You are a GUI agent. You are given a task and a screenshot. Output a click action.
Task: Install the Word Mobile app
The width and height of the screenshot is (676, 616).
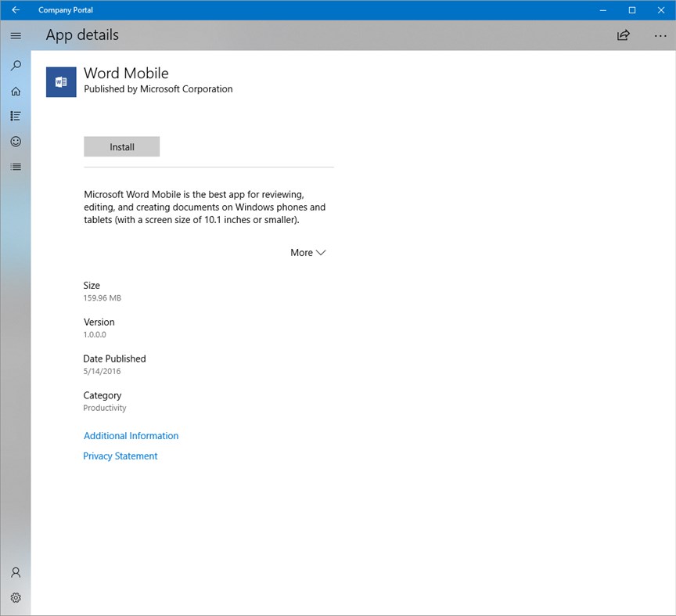pos(121,146)
